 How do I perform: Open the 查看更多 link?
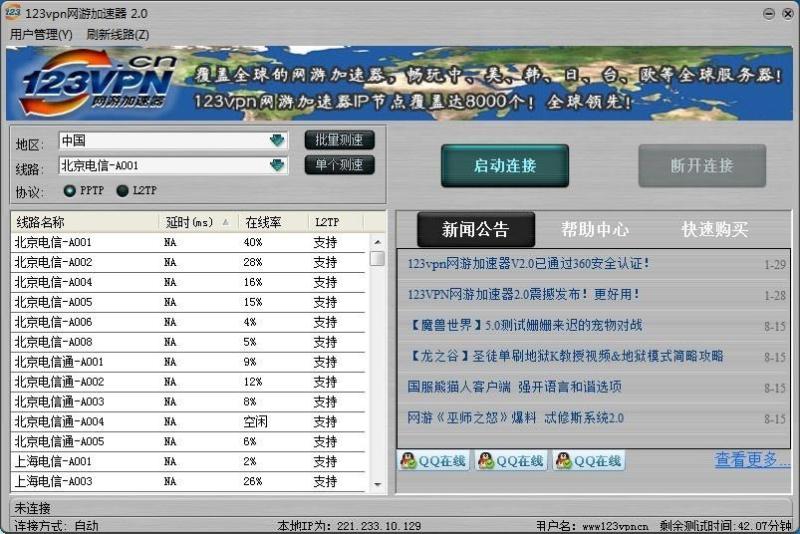pyautogui.click(x=752, y=460)
